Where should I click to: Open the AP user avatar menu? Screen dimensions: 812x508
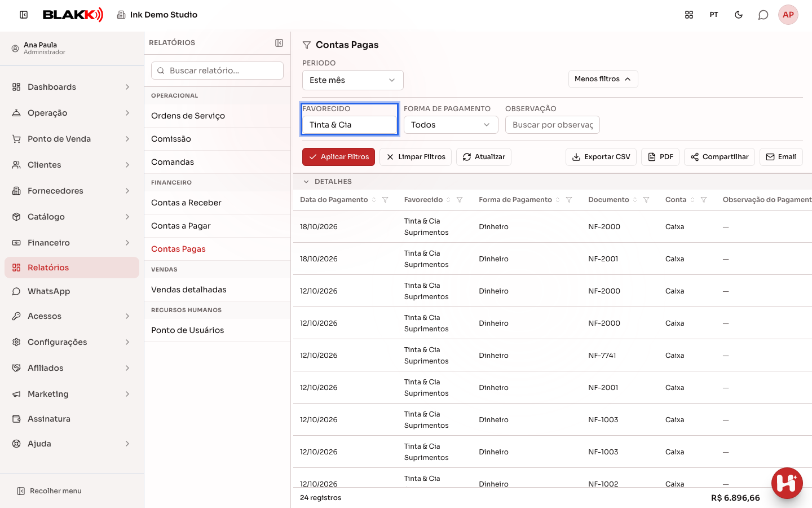pyautogui.click(x=788, y=15)
